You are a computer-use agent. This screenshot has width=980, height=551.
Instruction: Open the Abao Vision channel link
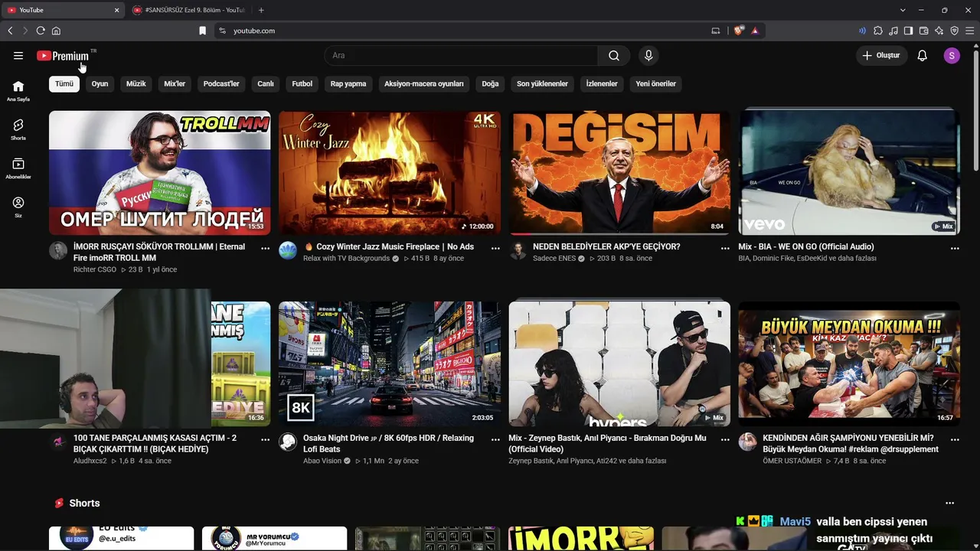pyautogui.click(x=322, y=461)
